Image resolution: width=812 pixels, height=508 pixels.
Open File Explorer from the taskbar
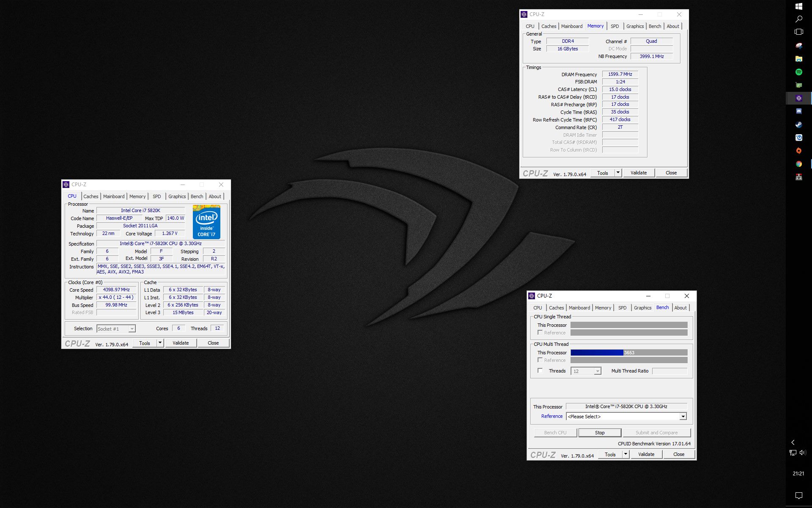[798, 59]
